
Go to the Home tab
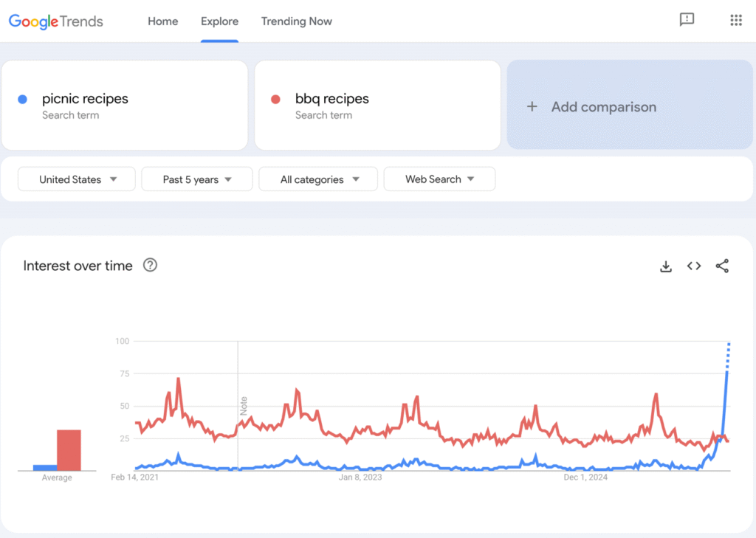click(162, 21)
